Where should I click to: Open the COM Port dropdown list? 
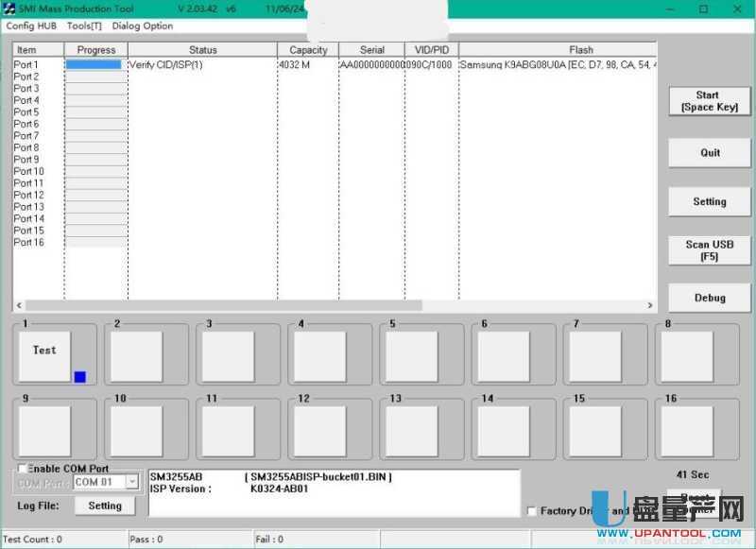(x=131, y=482)
